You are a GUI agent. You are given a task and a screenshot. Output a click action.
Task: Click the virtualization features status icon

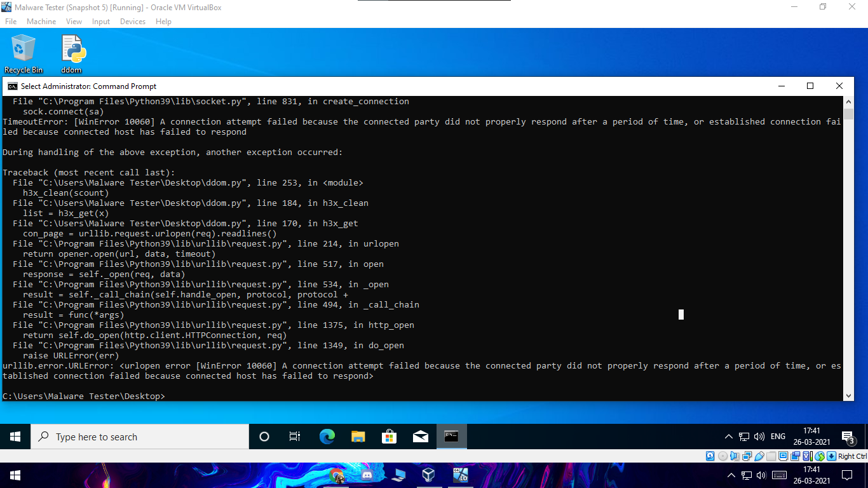806,456
